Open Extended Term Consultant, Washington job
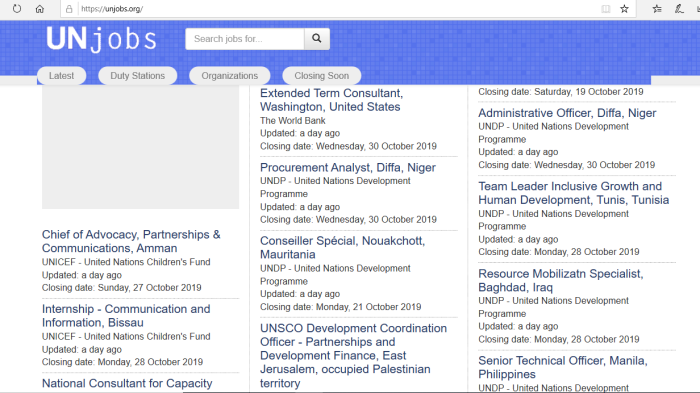Screen dimensions: 700x393 [x=332, y=100]
